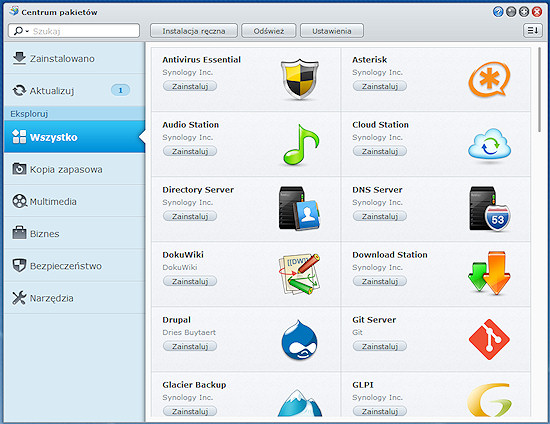Install Directory Server via Zainstaluj
Screen dimensions: 550x424
(190, 216)
